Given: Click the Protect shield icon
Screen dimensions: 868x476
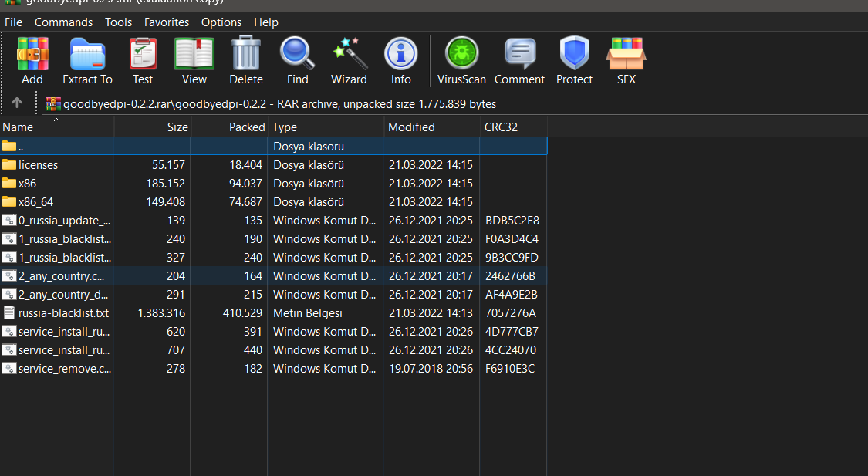Looking at the screenshot, I should pyautogui.click(x=574, y=54).
